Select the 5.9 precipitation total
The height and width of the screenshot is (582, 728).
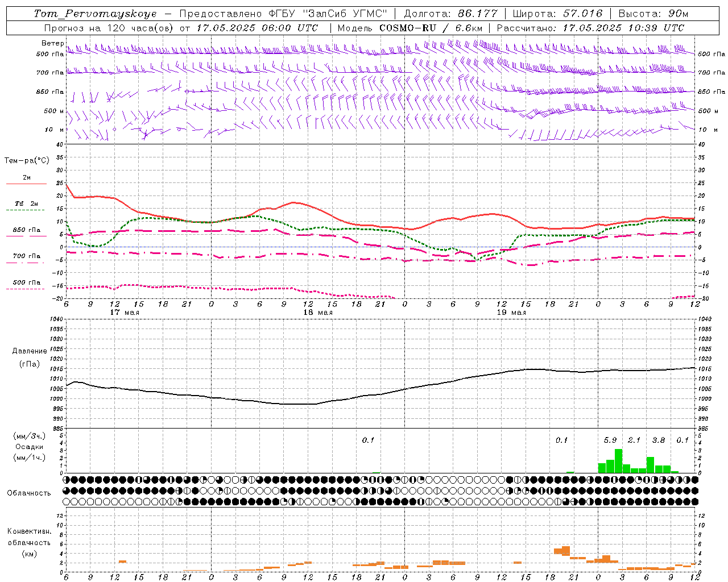(x=610, y=440)
